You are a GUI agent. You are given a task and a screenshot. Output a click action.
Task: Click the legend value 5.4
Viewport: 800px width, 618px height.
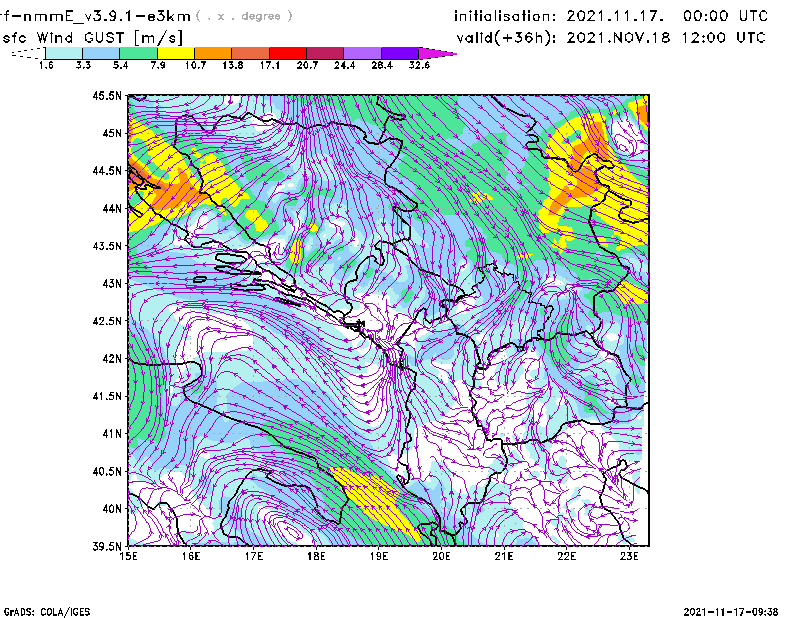(x=120, y=65)
